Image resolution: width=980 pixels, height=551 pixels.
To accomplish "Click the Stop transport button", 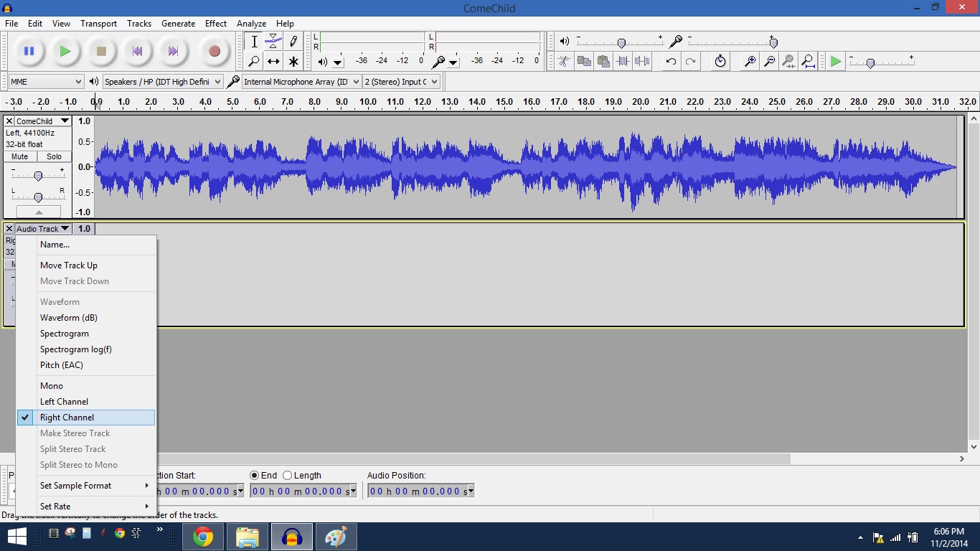I will 101,51.
